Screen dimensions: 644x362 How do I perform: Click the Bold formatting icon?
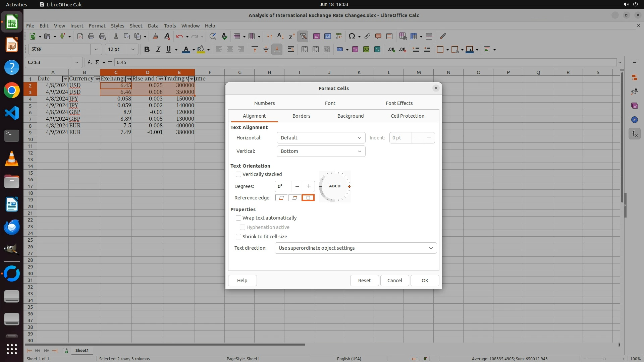(x=147, y=50)
